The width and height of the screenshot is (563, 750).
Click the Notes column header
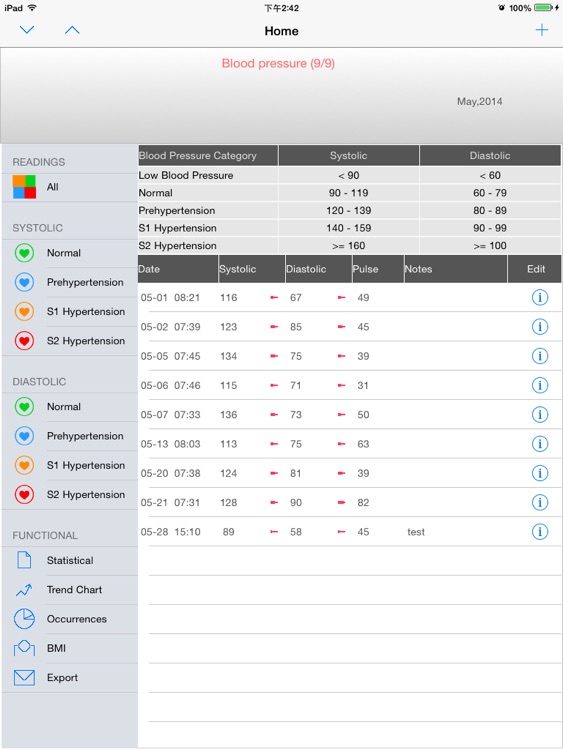455,269
